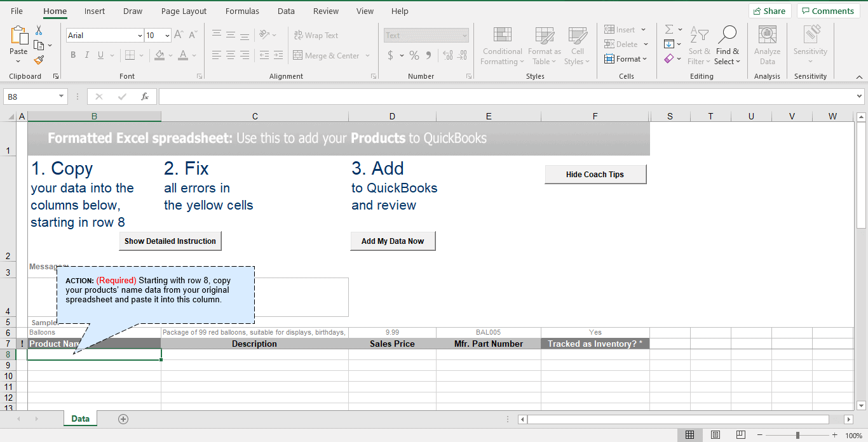
Task: Switch to the Insert tab
Action: [x=95, y=11]
